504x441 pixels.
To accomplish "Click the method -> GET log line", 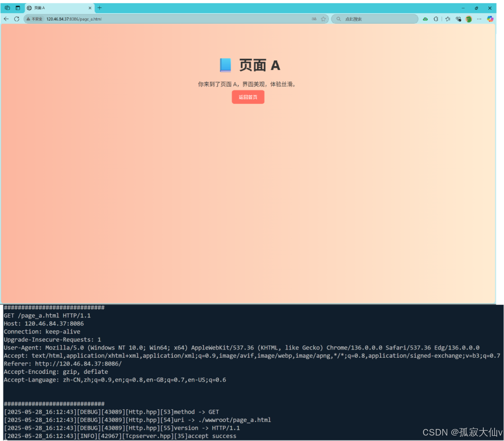I will [x=112, y=412].
